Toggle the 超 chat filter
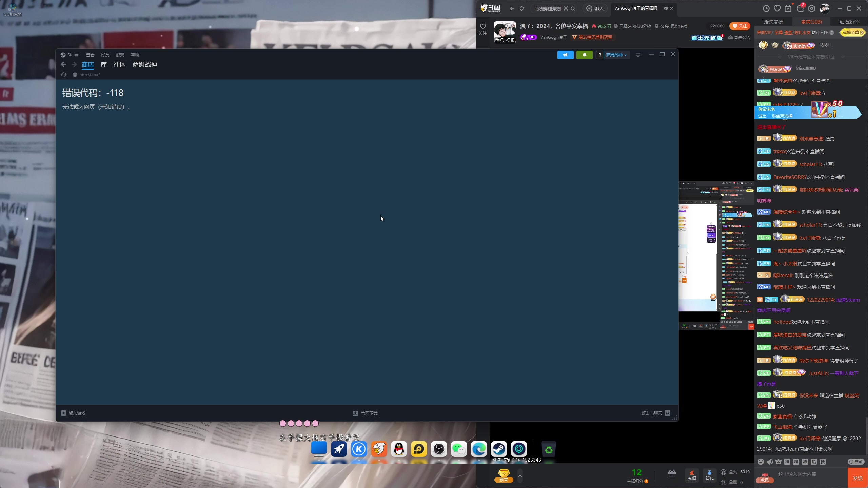868x488 pixels. coord(796,462)
